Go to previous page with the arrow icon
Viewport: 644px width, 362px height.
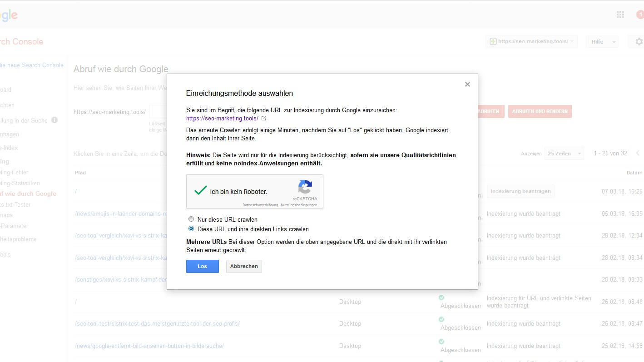[638, 154]
